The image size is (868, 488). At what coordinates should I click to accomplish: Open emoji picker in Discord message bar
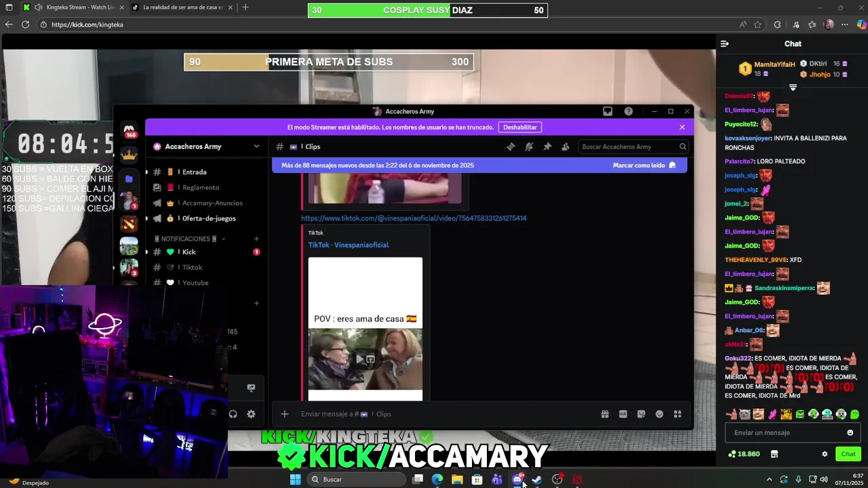(659, 414)
